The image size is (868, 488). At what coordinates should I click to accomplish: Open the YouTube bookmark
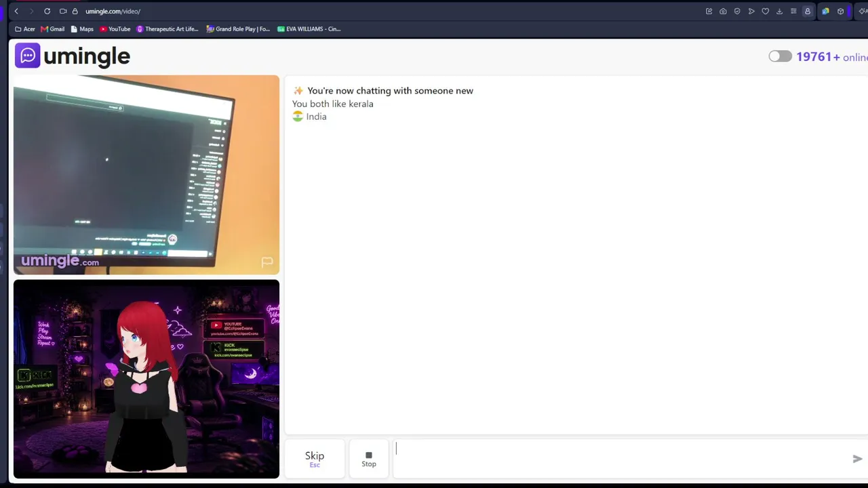coord(115,29)
